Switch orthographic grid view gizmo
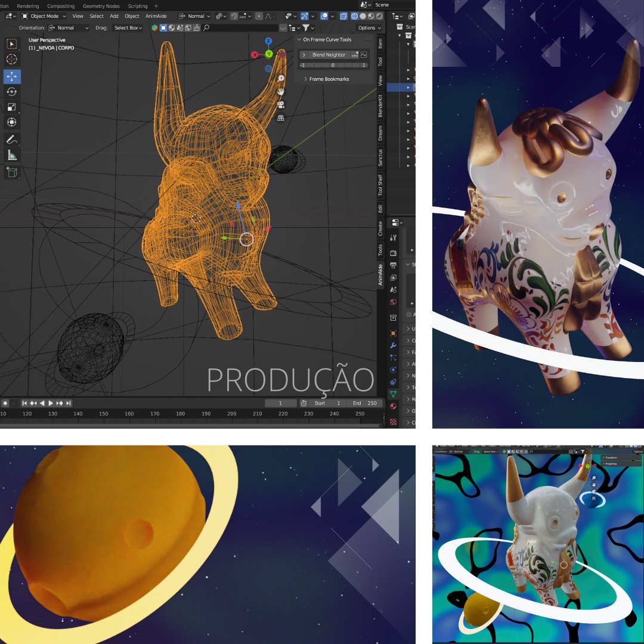 tap(281, 118)
